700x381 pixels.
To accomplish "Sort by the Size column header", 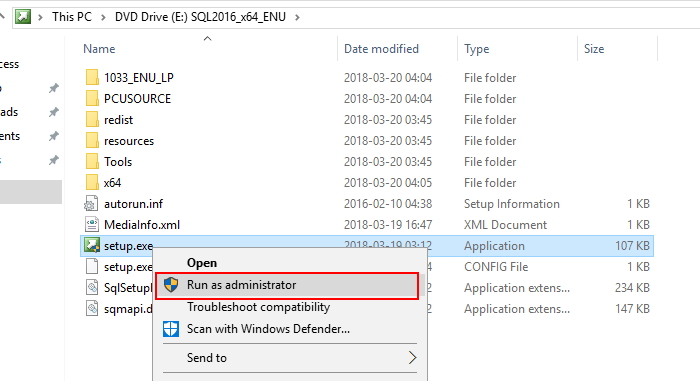I will (594, 49).
